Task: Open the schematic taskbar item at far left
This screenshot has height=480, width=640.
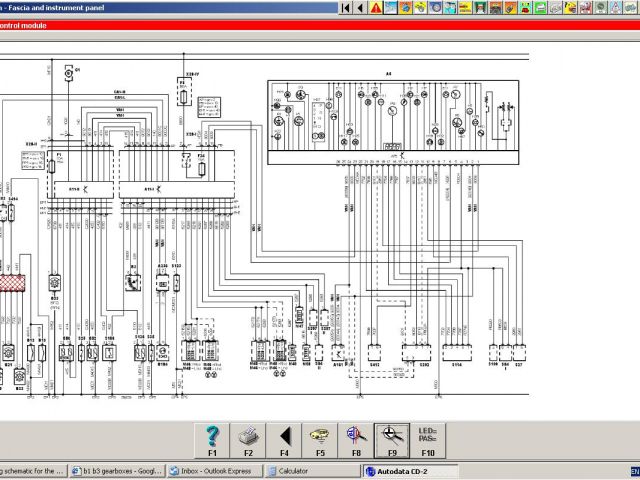Action: click(33, 470)
